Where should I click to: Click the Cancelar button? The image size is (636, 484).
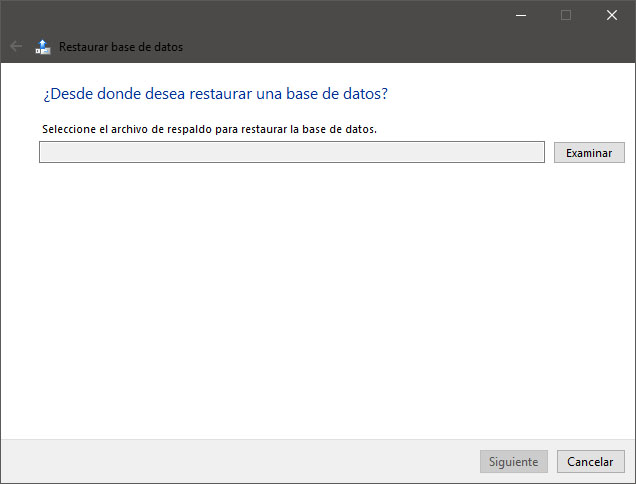(590, 461)
